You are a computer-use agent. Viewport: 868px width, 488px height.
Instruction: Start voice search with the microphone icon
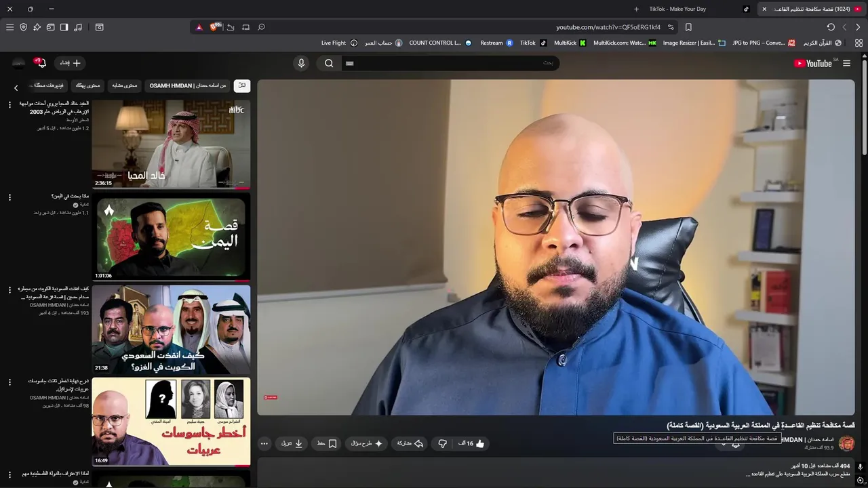(302, 63)
